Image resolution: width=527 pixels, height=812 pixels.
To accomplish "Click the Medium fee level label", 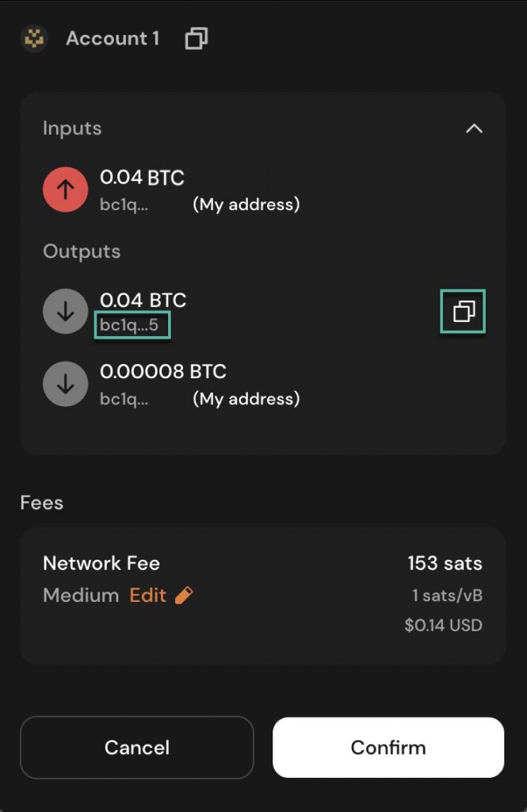I will point(81,596).
